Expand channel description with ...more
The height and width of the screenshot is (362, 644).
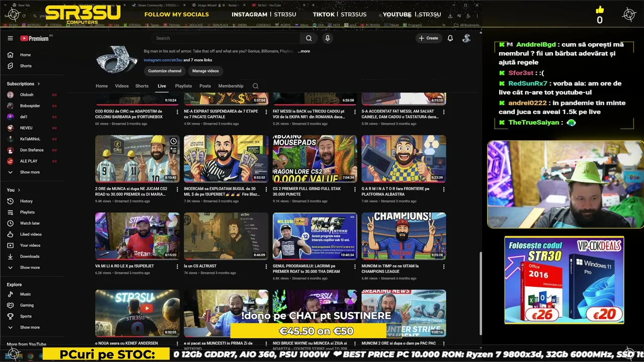click(303, 51)
